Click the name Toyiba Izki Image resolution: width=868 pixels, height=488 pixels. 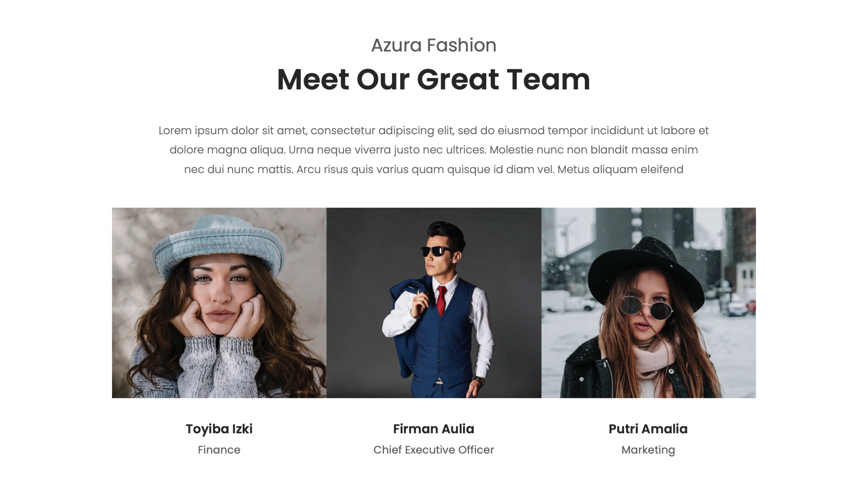tap(219, 429)
